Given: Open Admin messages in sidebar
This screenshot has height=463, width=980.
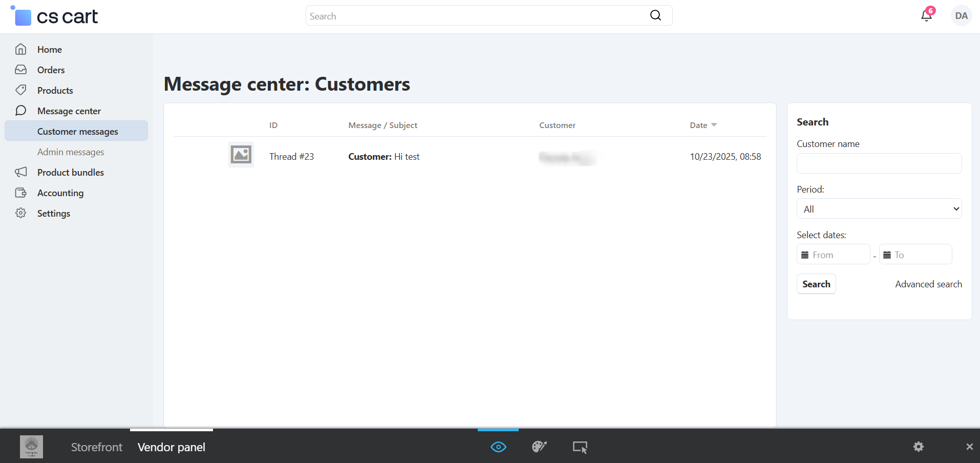Looking at the screenshot, I should pos(71,152).
